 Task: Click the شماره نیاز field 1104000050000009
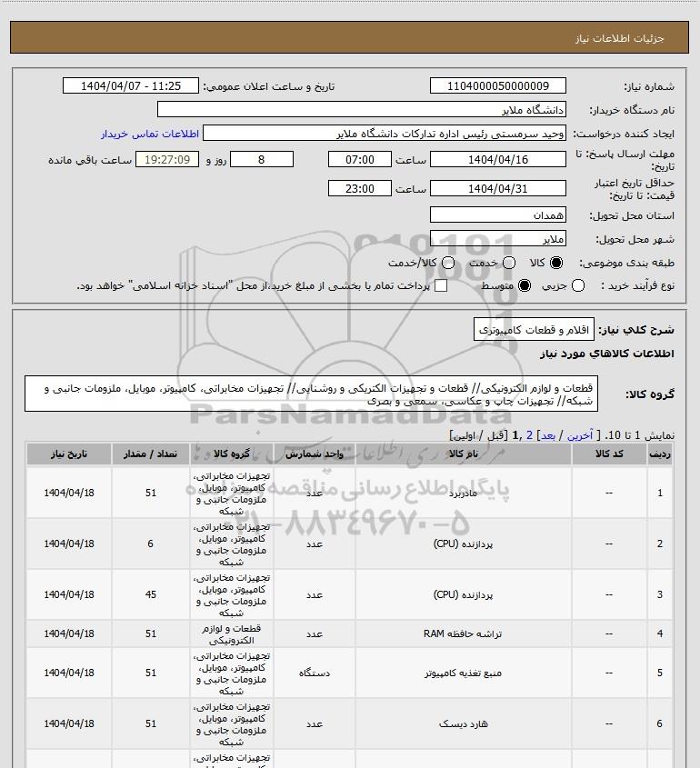tap(497, 85)
